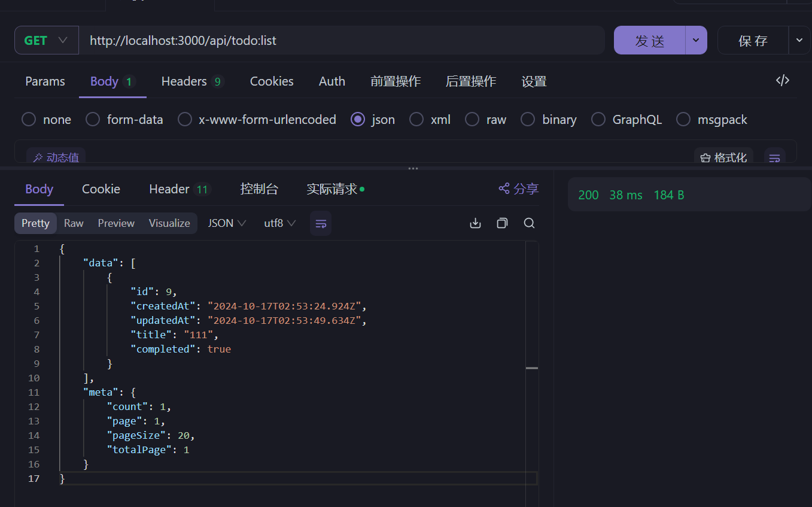This screenshot has width=812, height=507.
Task: Open the JSON response format dropdown
Action: pos(227,223)
